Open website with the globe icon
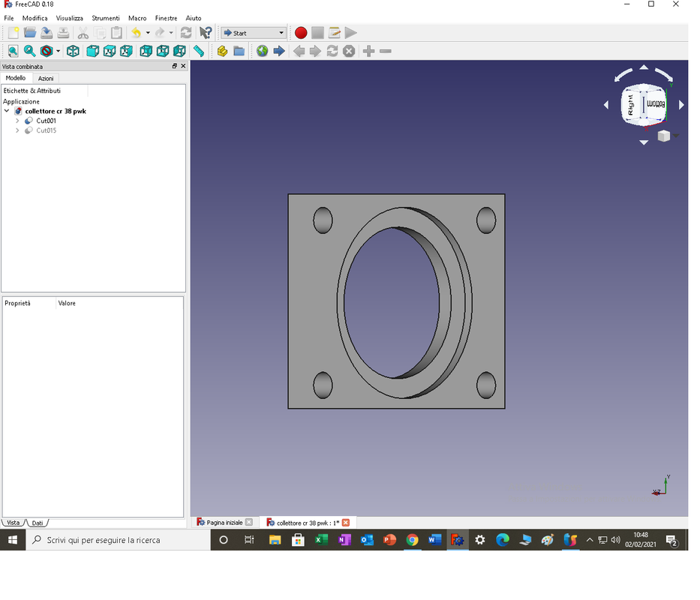 click(x=263, y=51)
